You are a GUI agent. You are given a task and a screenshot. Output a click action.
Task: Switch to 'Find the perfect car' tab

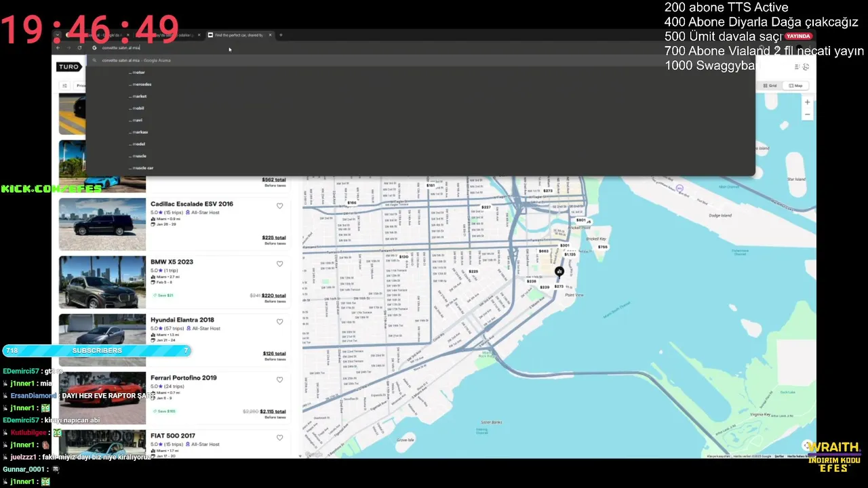[239, 35]
